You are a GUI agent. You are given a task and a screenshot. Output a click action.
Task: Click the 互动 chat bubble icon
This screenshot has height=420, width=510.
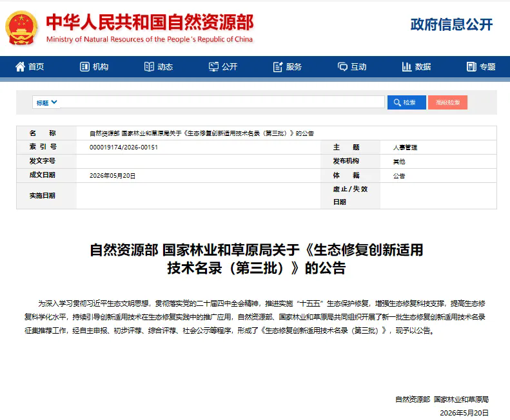342,66
